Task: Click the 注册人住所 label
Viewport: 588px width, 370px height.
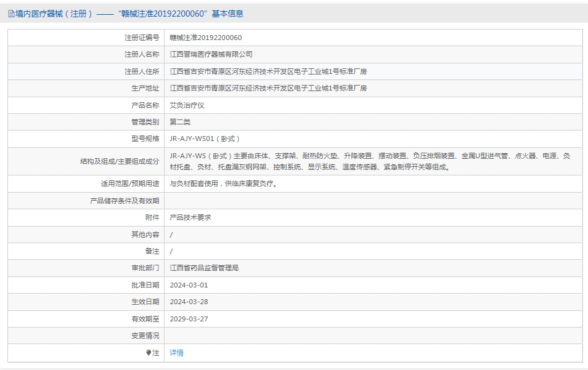Action: (142, 71)
